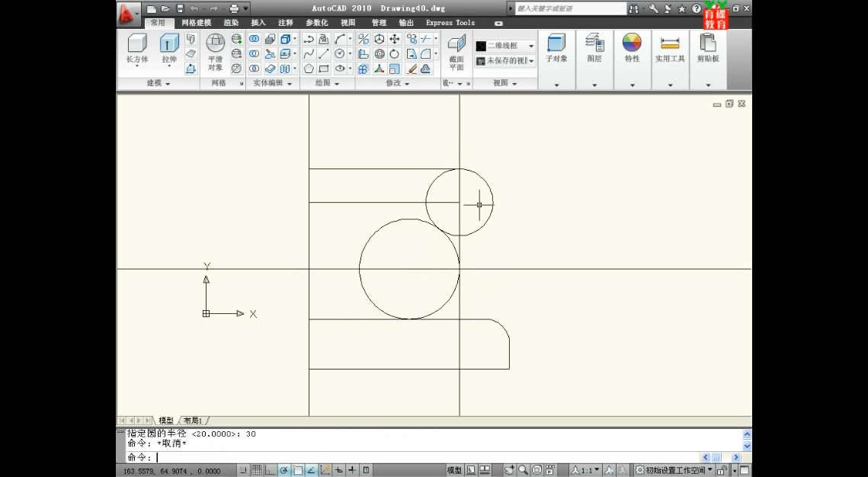Switch to the 常用 ribbon tab
868x477 pixels.
pyautogui.click(x=158, y=23)
